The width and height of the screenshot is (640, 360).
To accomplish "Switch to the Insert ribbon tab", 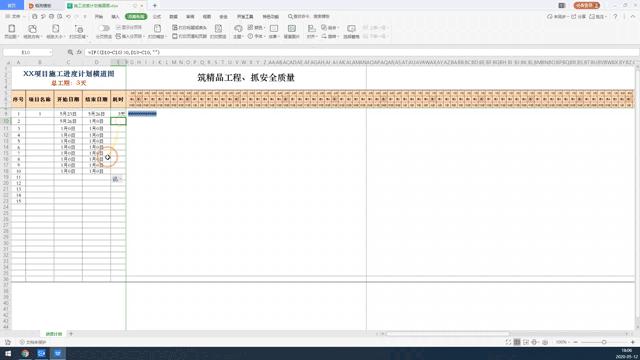I will (116, 17).
